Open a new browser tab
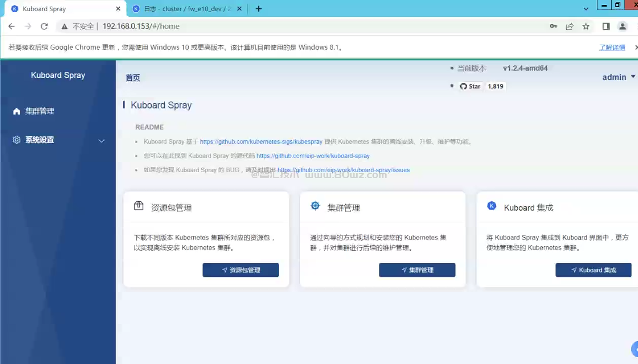The width and height of the screenshot is (638, 364). pos(258,9)
